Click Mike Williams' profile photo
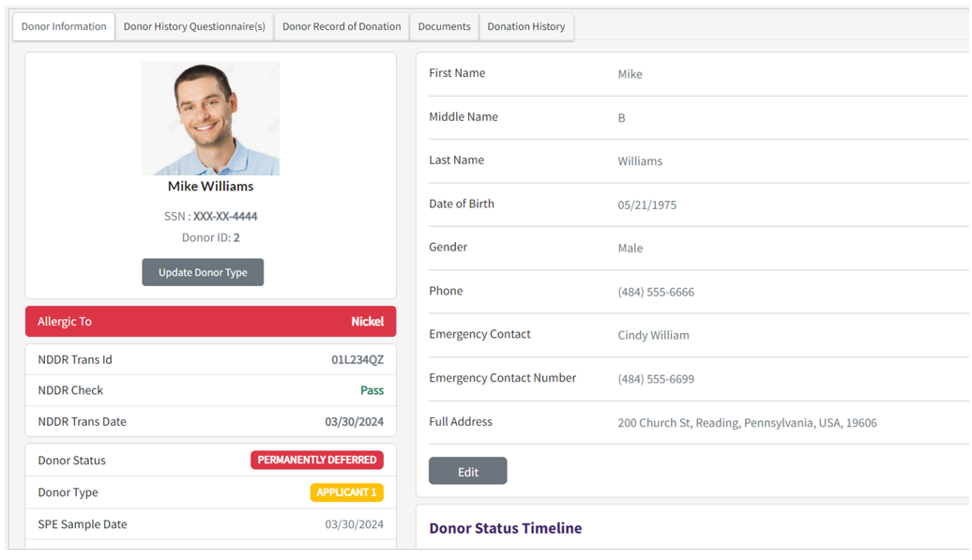This screenshot has width=972, height=560. (210, 118)
